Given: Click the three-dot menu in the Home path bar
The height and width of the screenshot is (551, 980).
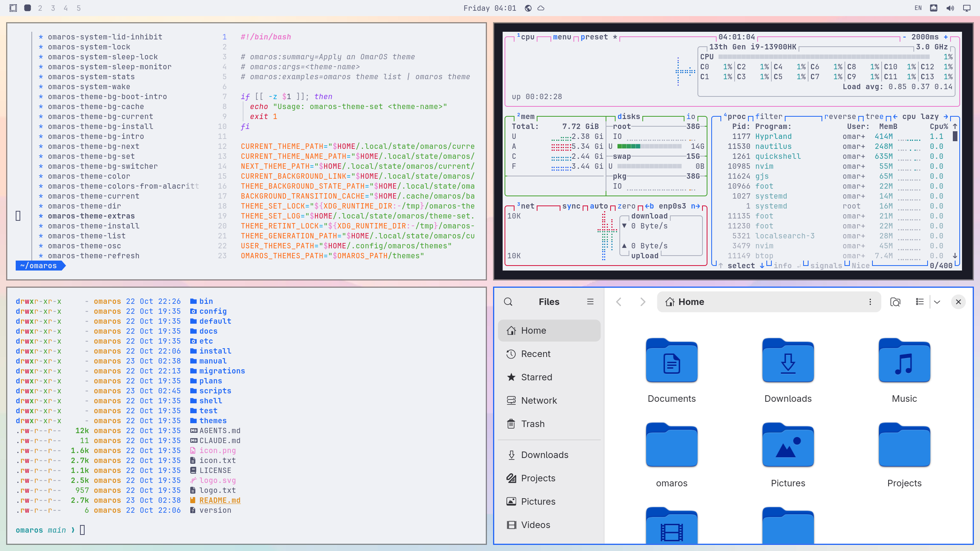Looking at the screenshot, I should tap(870, 302).
